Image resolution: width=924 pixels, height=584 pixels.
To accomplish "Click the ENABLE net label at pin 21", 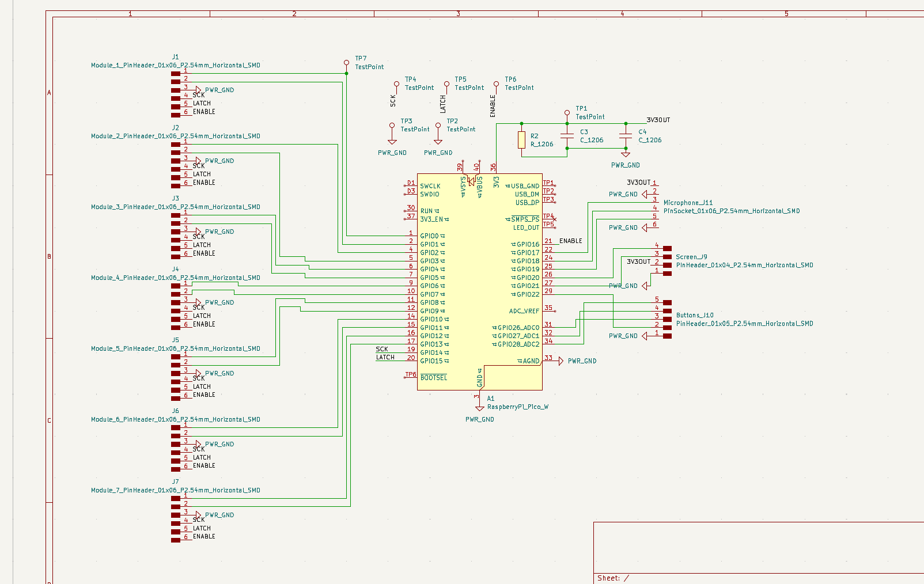I will (x=571, y=241).
